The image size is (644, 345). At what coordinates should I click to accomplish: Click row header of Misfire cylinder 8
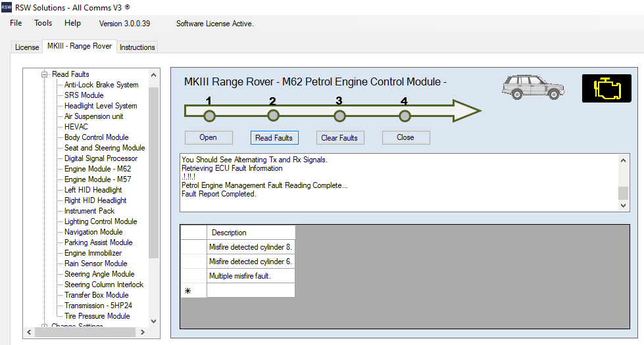point(193,247)
